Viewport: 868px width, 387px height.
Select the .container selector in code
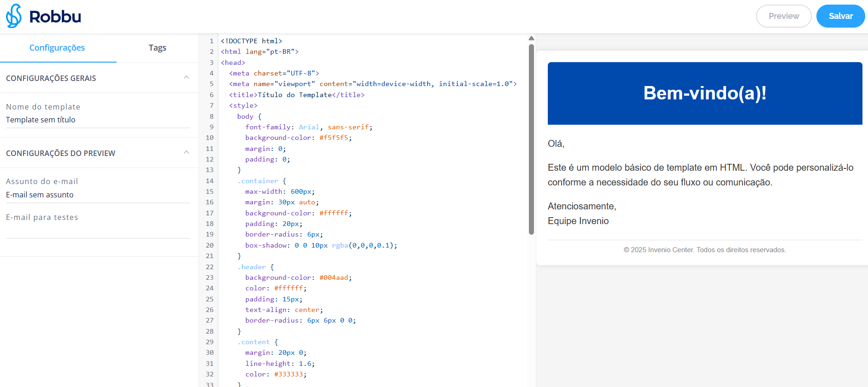point(259,181)
